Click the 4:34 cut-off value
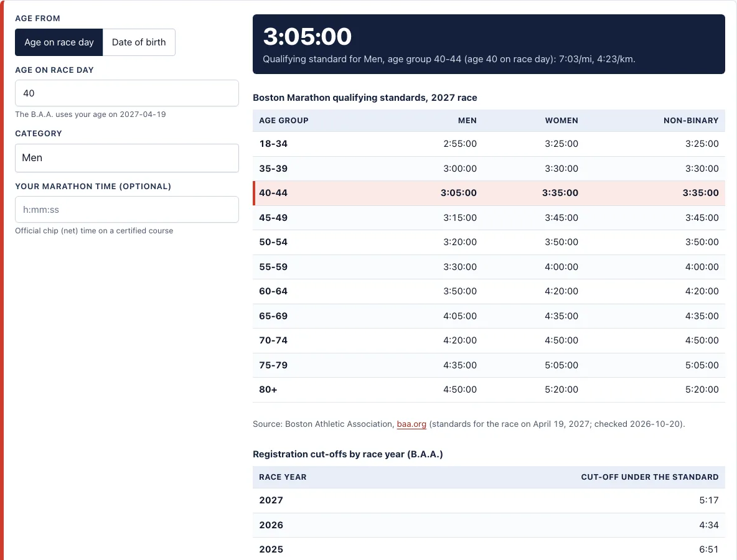The width and height of the screenshot is (737, 560). click(709, 525)
